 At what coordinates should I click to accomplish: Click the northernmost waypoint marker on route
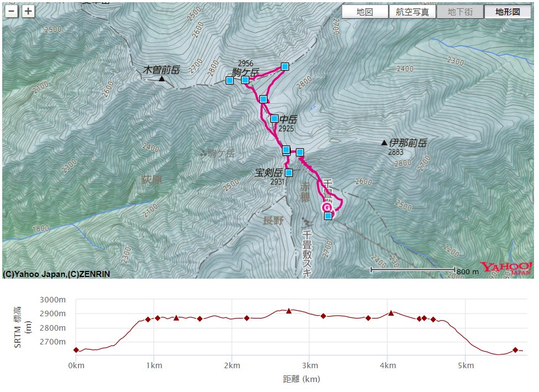coord(285,67)
